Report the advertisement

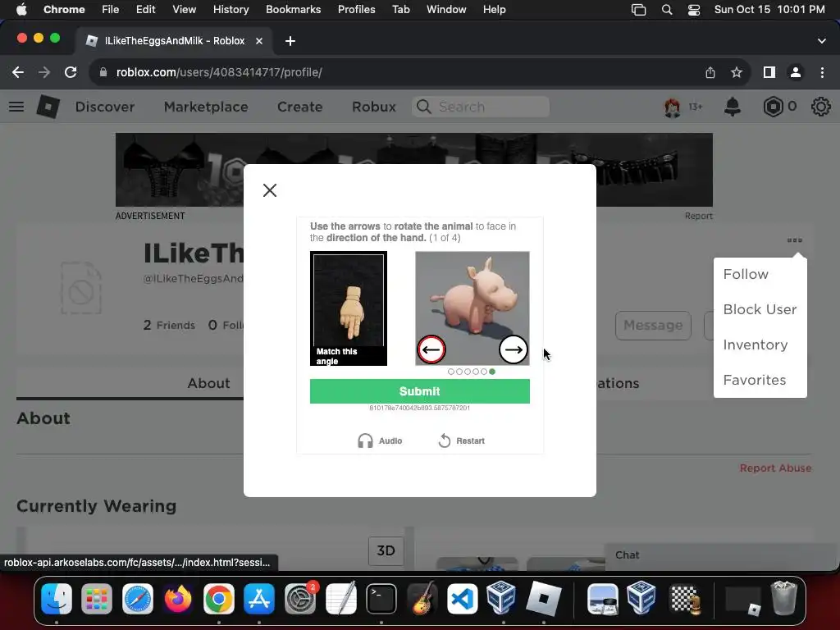click(698, 216)
